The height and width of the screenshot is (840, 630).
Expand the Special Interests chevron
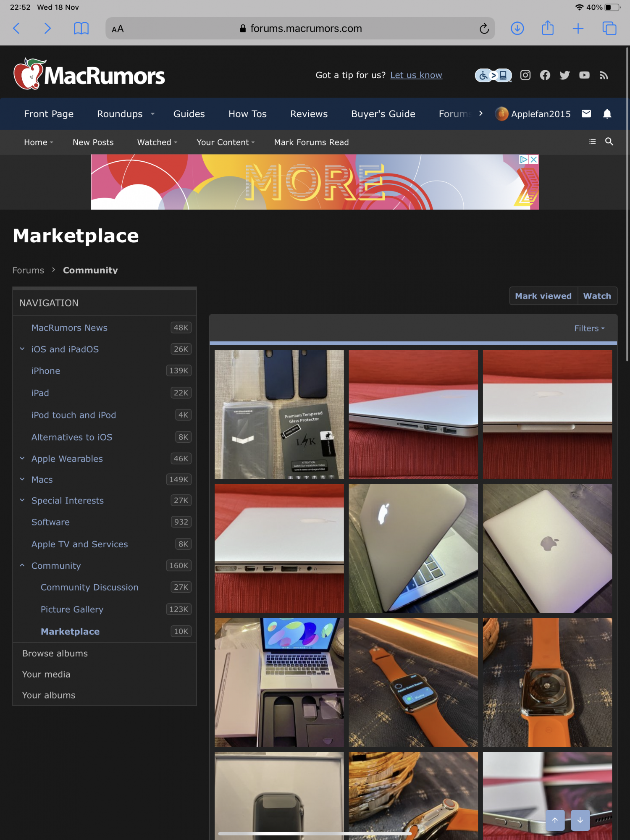tap(22, 500)
